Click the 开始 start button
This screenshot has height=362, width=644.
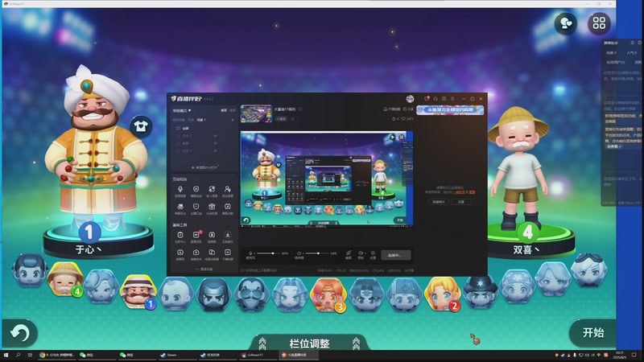pos(592,332)
